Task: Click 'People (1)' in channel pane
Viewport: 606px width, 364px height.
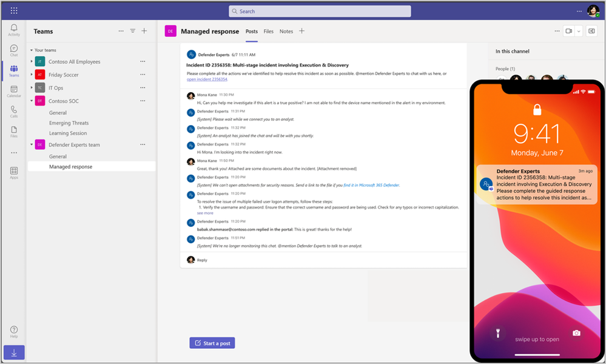Action: coord(505,69)
